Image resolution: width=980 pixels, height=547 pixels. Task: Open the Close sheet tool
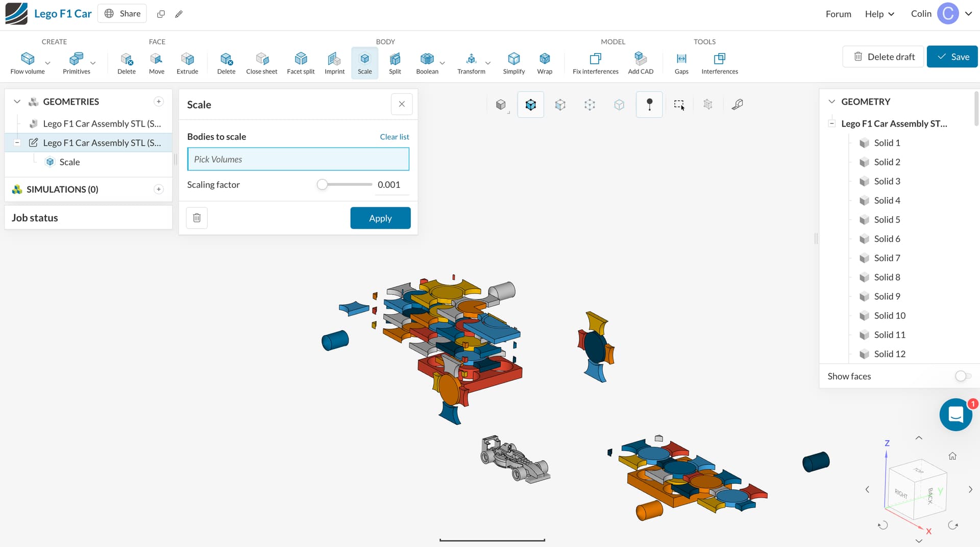click(x=262, y=63)
